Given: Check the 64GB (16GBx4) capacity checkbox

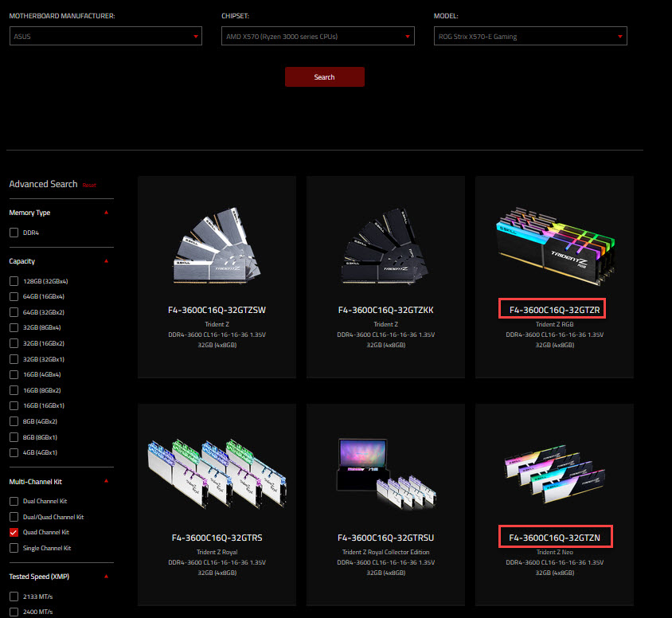Looking at the screenshot, I should point(14,296).
